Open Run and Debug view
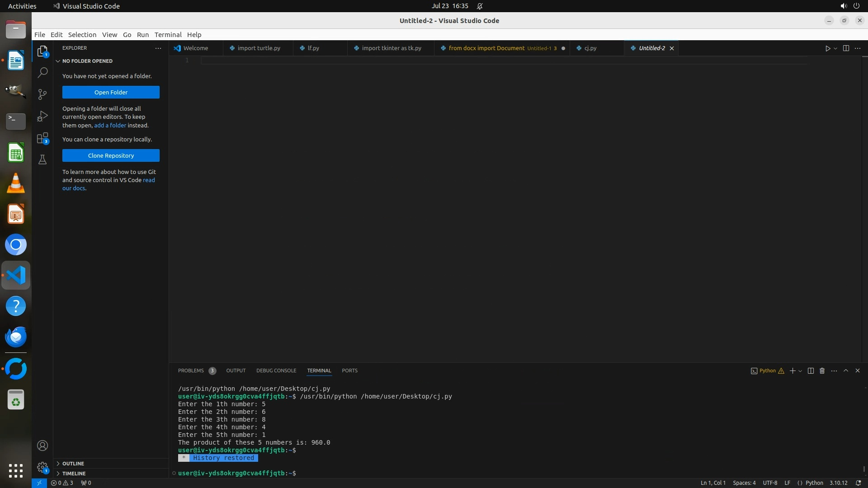 (42, 116)
